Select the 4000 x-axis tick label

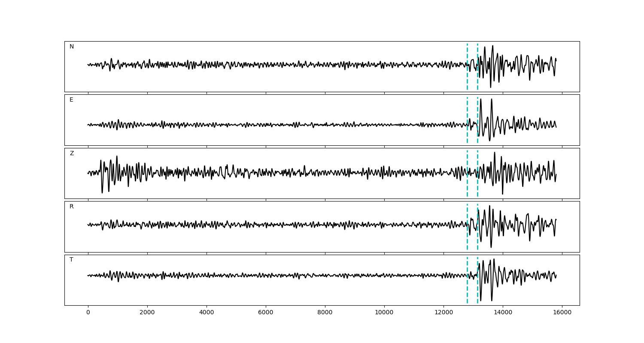207,313
